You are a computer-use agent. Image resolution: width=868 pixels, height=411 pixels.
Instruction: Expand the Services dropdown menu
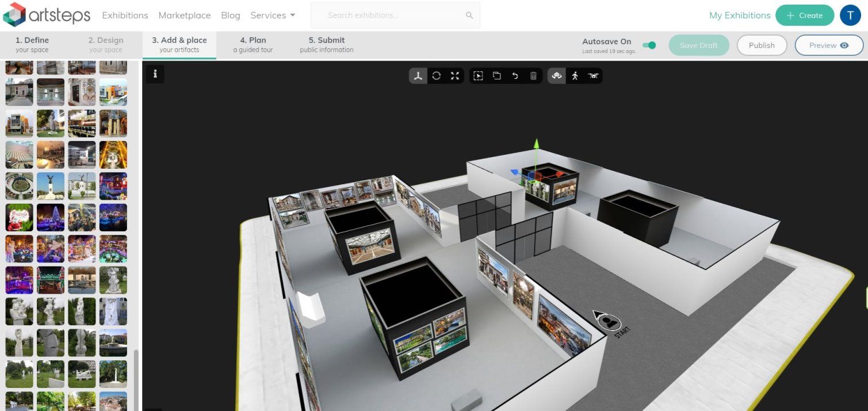pyautogui.click(x=273, y=16)
